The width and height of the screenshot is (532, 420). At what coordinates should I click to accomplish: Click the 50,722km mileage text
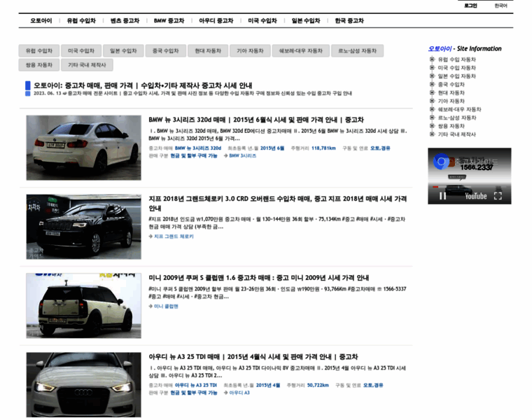318,386
